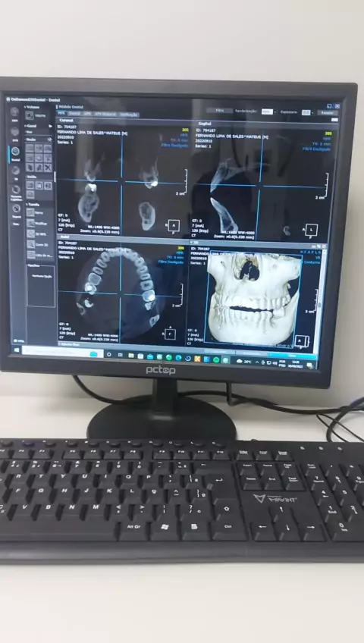Select the 3D MPR task icon
The width and height of the screenshot is (364, 643).
31,234
